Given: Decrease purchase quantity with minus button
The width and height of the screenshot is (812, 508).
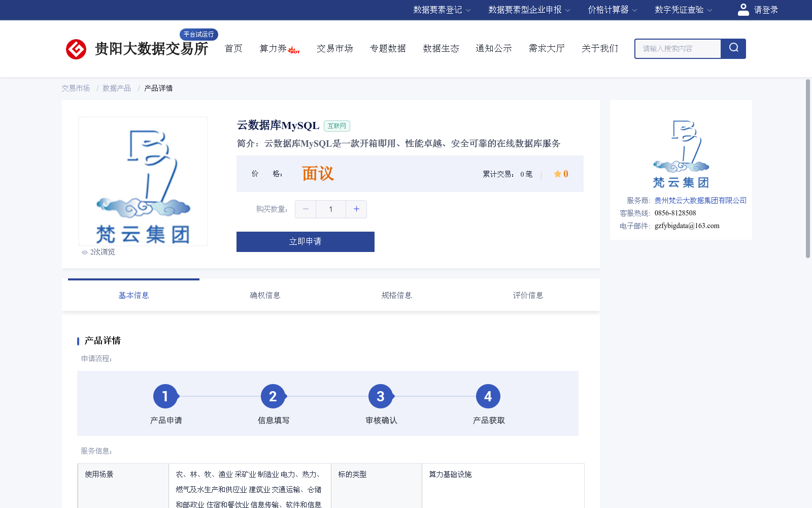Looking at the screenshot, I should point(306,209).
